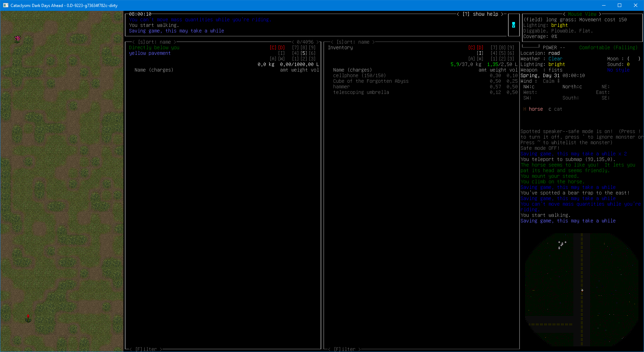
Task: Select left pane [C] container location
Action: [x=273, y=47]
